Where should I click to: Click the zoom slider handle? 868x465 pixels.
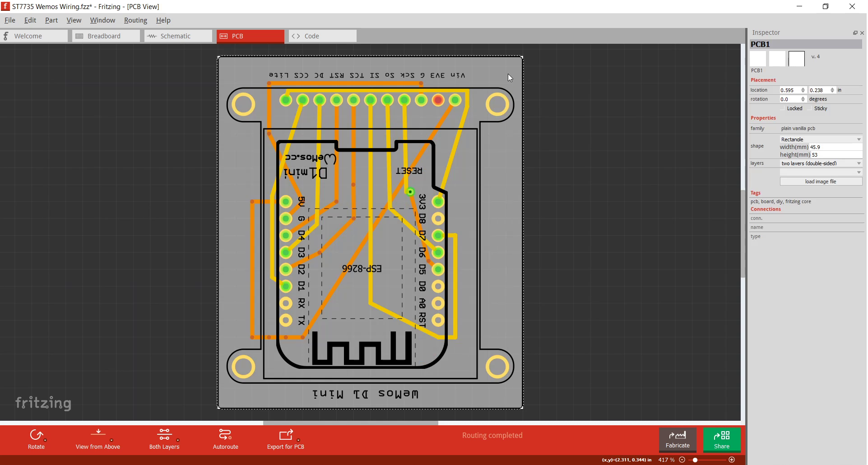pos(695,460)
